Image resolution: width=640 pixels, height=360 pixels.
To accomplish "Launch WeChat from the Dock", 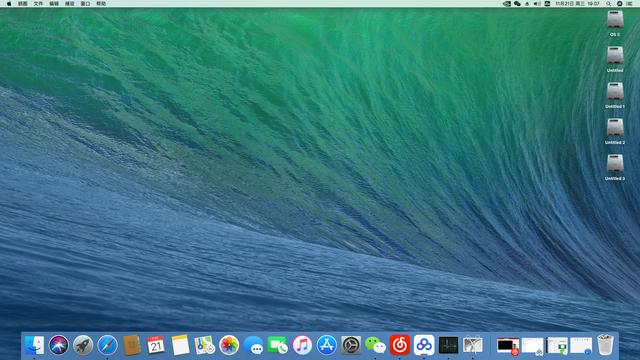I will pyautogui.click(x=375, y=345).
